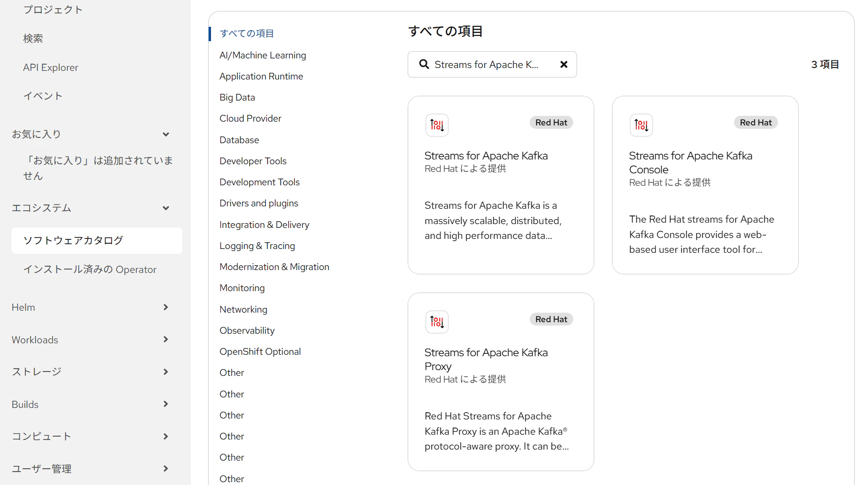868x485 pixels.
Task: Click the すべての項目 page heading
Action: [445, 32]
